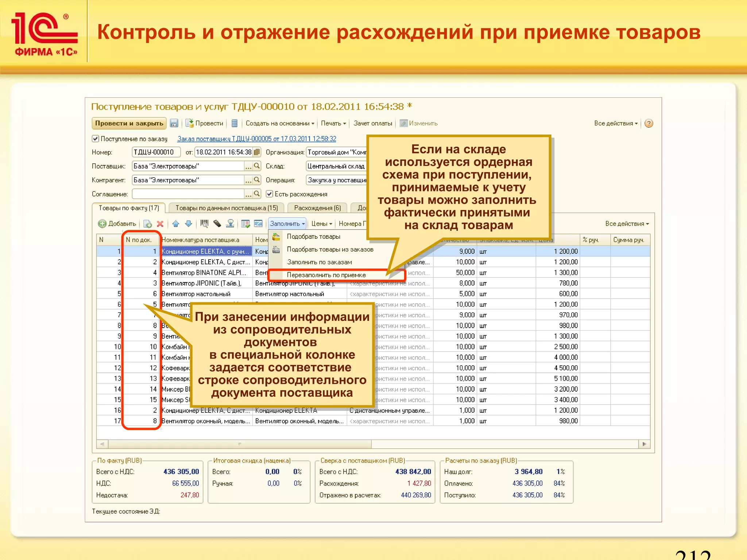Choose Перезаполнить по приемке menu item

click(x=326, y=275)
